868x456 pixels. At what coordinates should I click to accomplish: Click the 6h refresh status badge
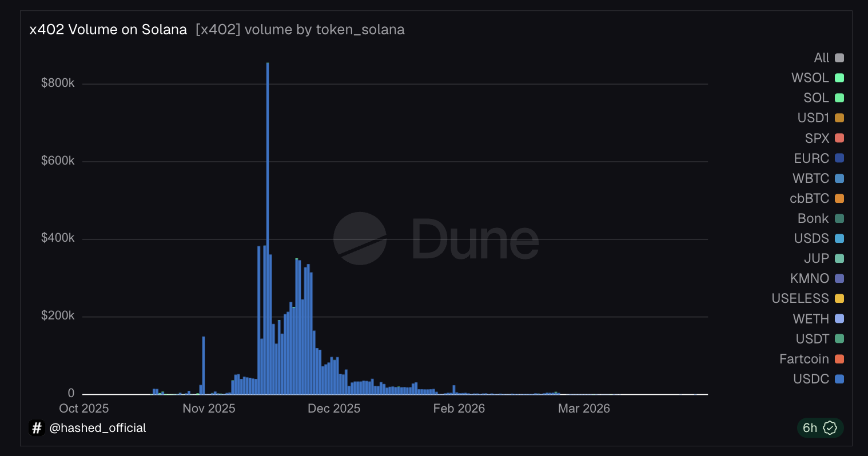[820, 427]
